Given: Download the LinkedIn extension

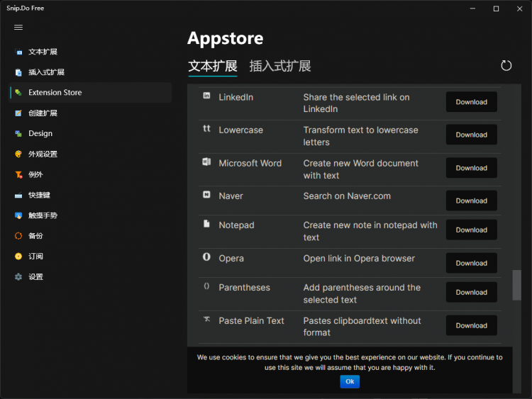Looking at the screenshot, I should [x=471, y=102].
